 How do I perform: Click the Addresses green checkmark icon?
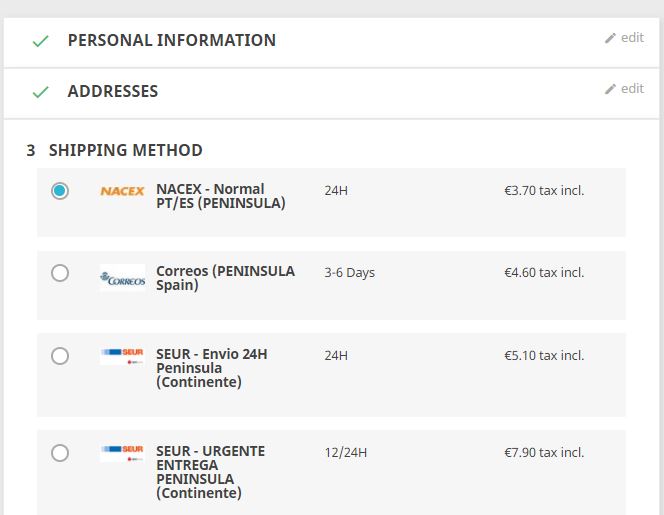(x=40, y=92)
